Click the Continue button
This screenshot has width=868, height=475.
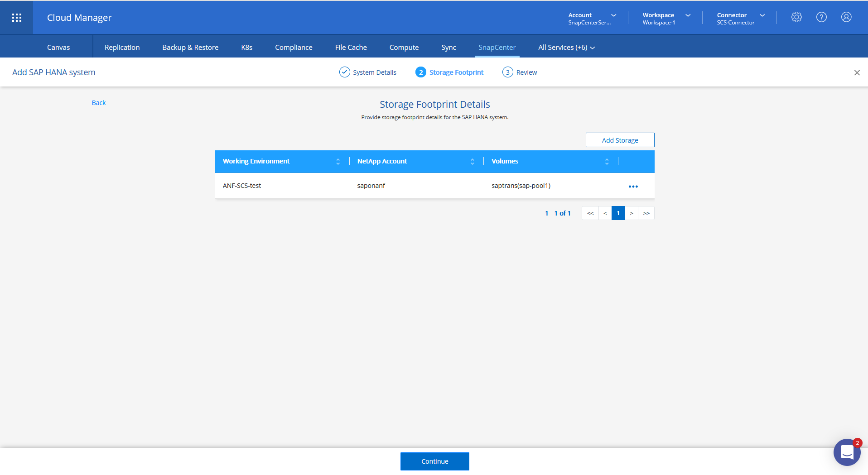click(x=435, y=461)
